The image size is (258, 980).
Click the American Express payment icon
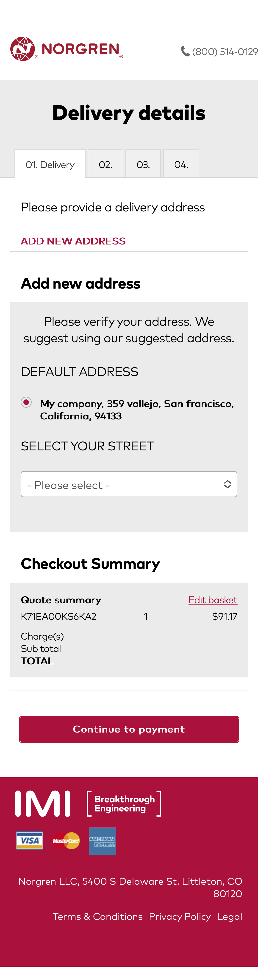(103, 840)
